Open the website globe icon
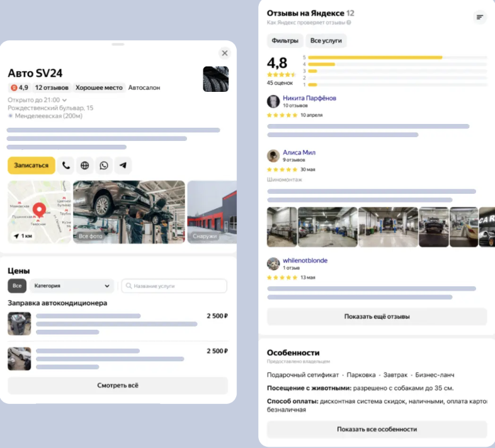This screenshot has width=495, height=448. pyautogui.click(x=84, y=165)
